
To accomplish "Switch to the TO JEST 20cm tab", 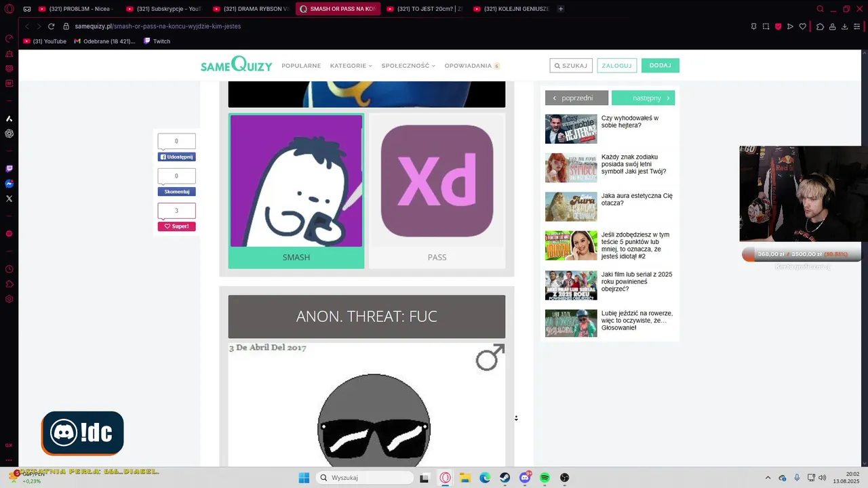I will point(426,9).
